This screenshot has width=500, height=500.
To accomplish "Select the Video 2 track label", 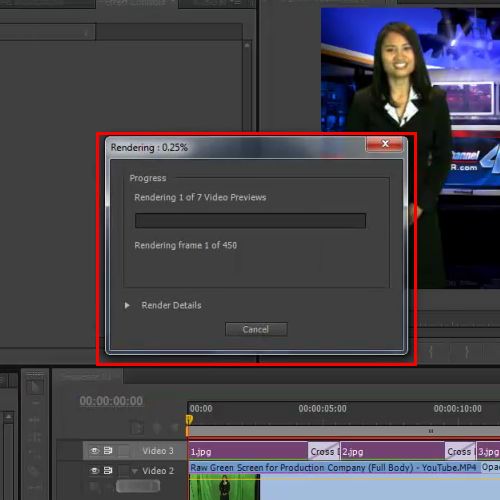I will tap(158, 471).
